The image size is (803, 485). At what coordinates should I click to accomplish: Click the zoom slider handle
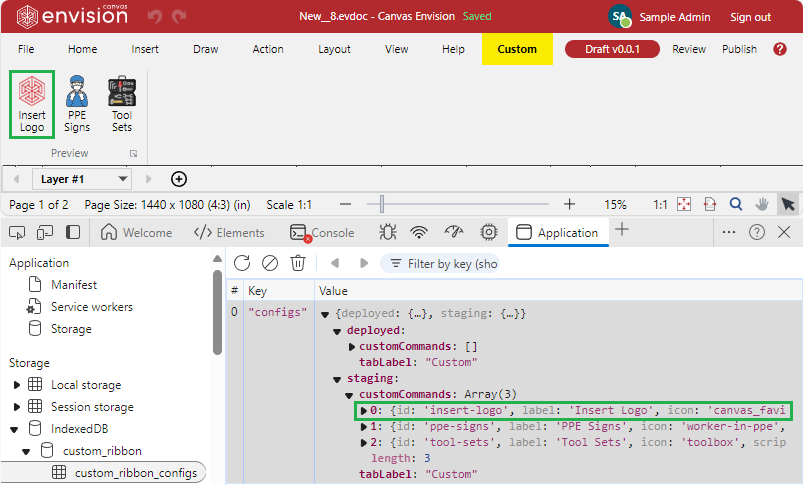click(381, 204)
